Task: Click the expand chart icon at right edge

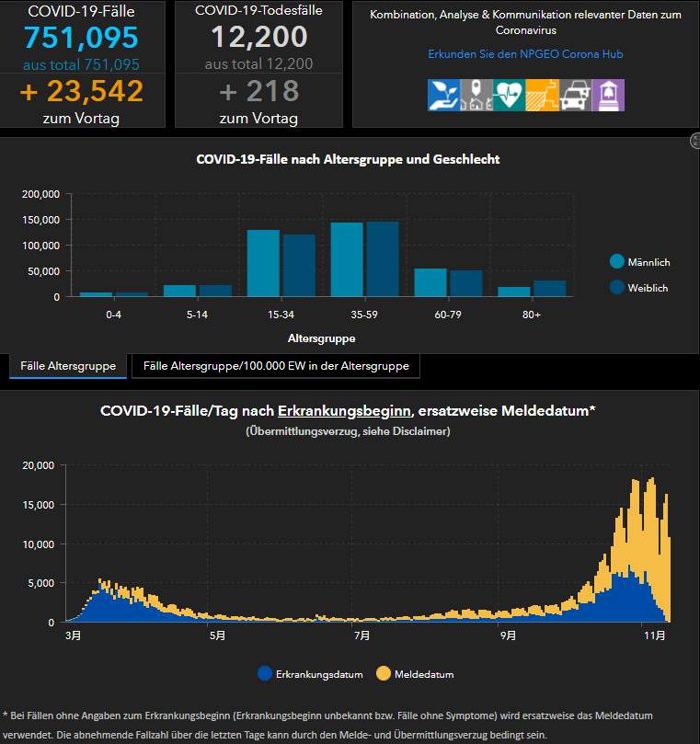Action: coord(695,141)
